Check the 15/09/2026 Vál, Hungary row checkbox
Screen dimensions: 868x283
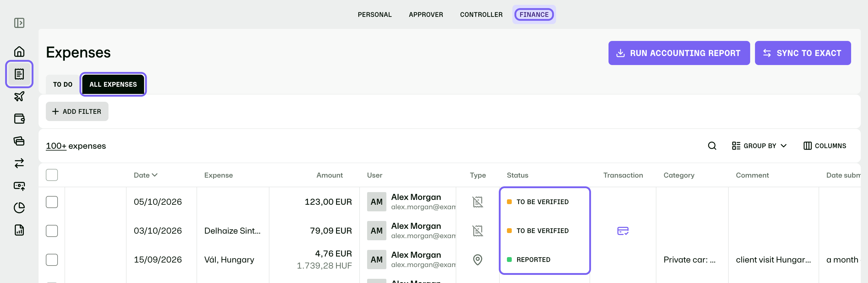52,260
